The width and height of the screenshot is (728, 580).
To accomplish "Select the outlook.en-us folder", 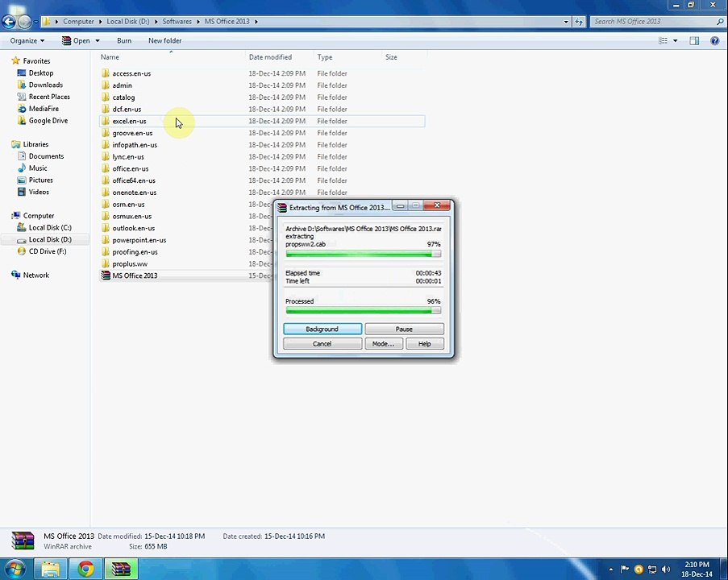I will (134, 228).
